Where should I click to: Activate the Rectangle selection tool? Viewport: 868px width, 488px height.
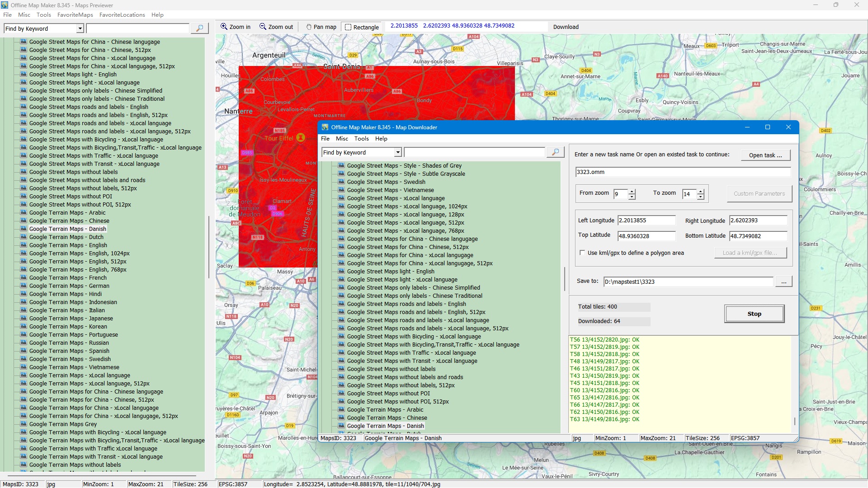click(x=362, y=27)
